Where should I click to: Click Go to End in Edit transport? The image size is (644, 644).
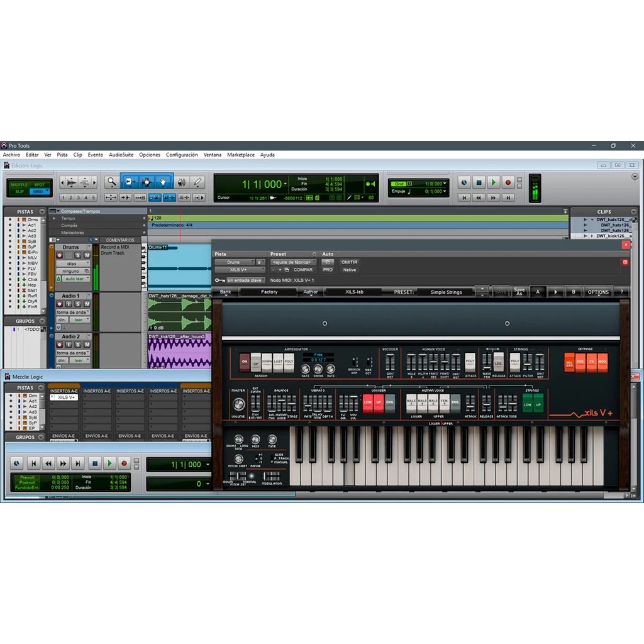click(x=508, y=197)
